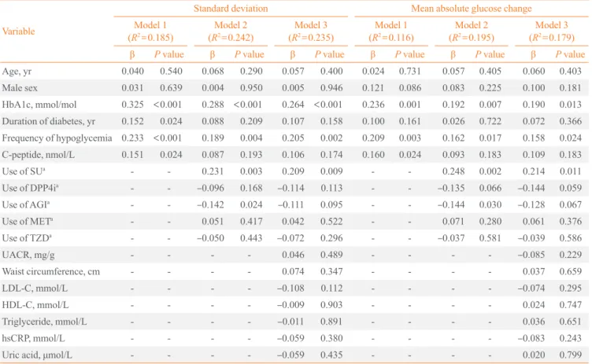Click the R²=0.116 Model 1 header
The image size is (592, 364).
[391, 31]
